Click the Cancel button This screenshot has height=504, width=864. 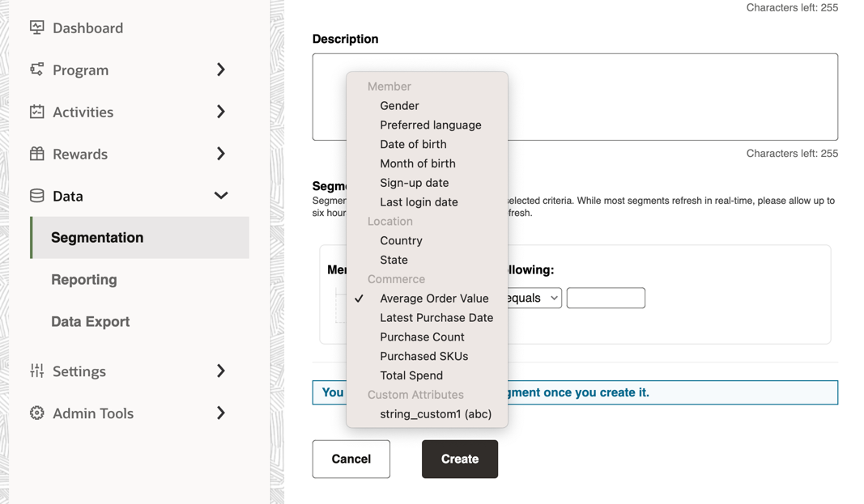(x=351, y=459)
